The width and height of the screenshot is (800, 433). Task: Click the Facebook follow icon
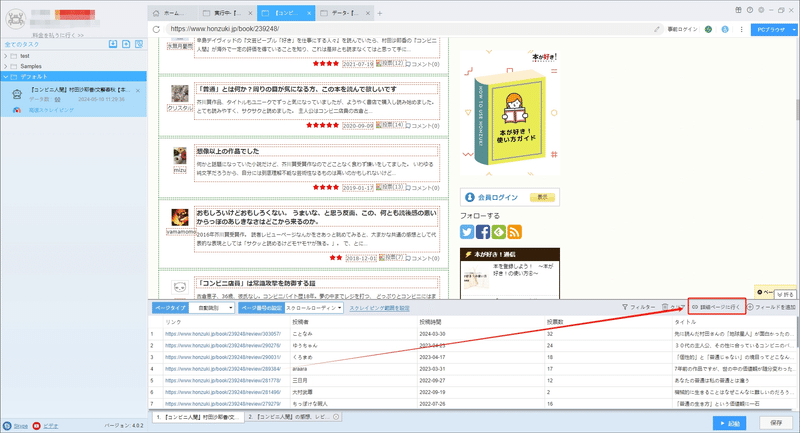point(483,232)
